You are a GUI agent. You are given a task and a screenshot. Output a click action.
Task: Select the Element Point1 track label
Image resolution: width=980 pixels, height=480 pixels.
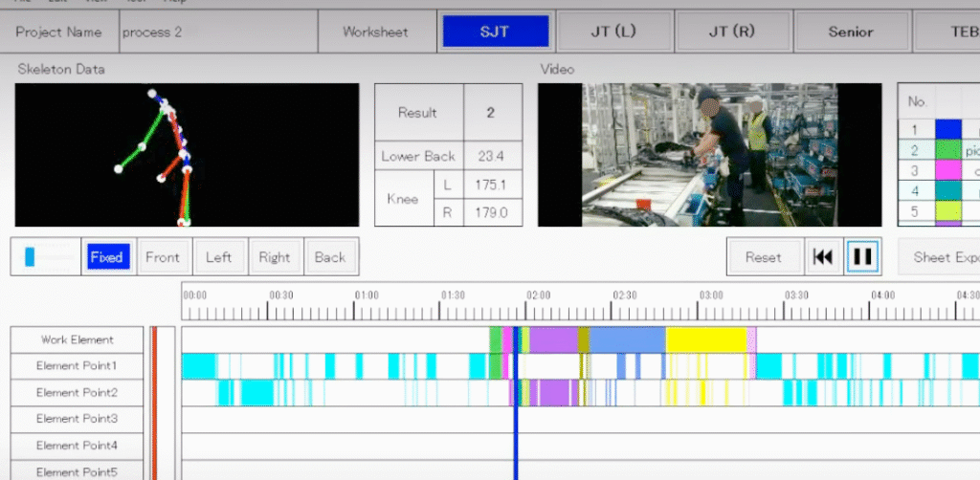pos(77,365)
